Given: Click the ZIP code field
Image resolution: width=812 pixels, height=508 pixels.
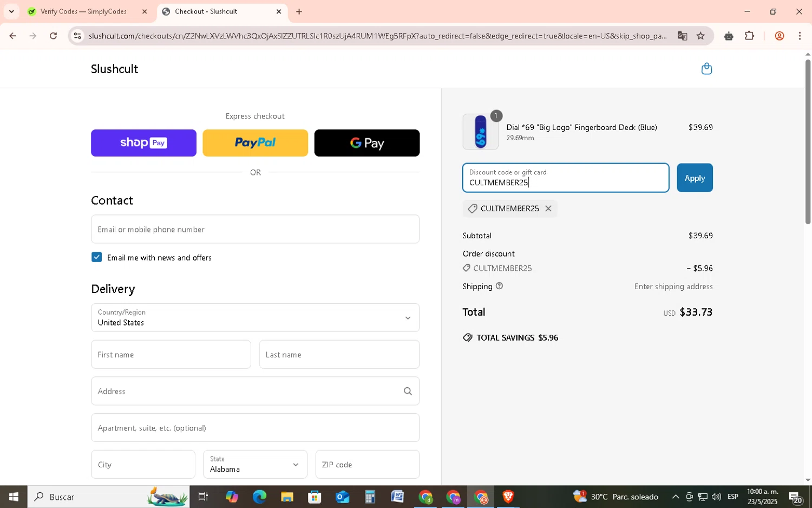Looking at the screenshot, I should point(368,464).
